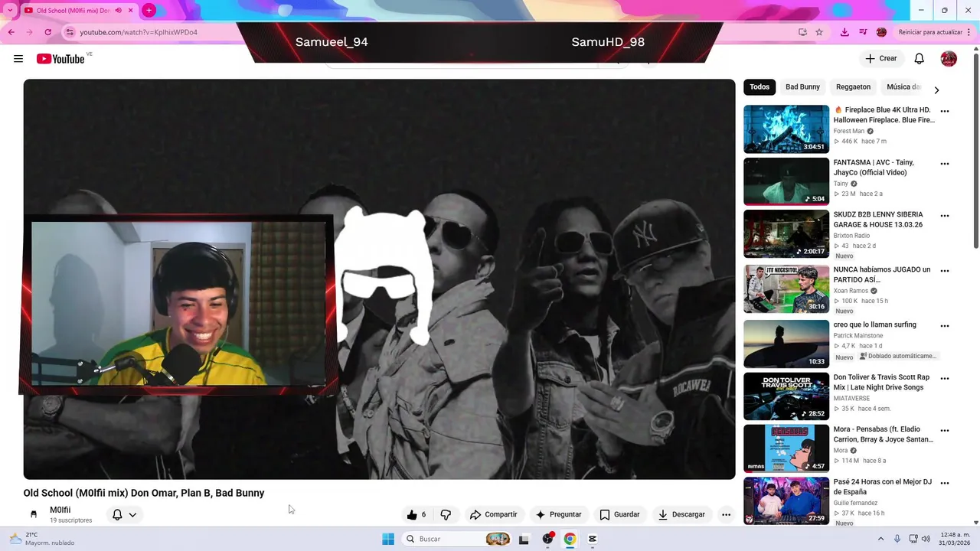Click Reiniciar para actualizar button
Viewport: 980px width, 551px height.
click(x=930, y=32)
